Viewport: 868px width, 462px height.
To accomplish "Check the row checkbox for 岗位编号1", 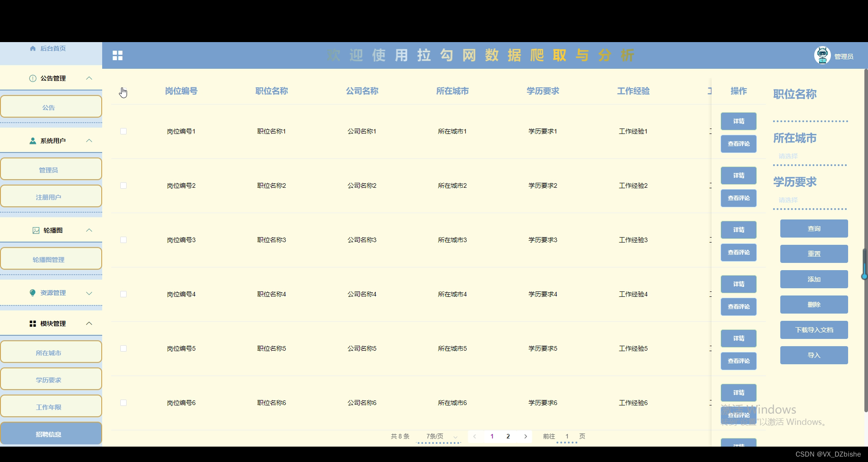I will [123, 131].
